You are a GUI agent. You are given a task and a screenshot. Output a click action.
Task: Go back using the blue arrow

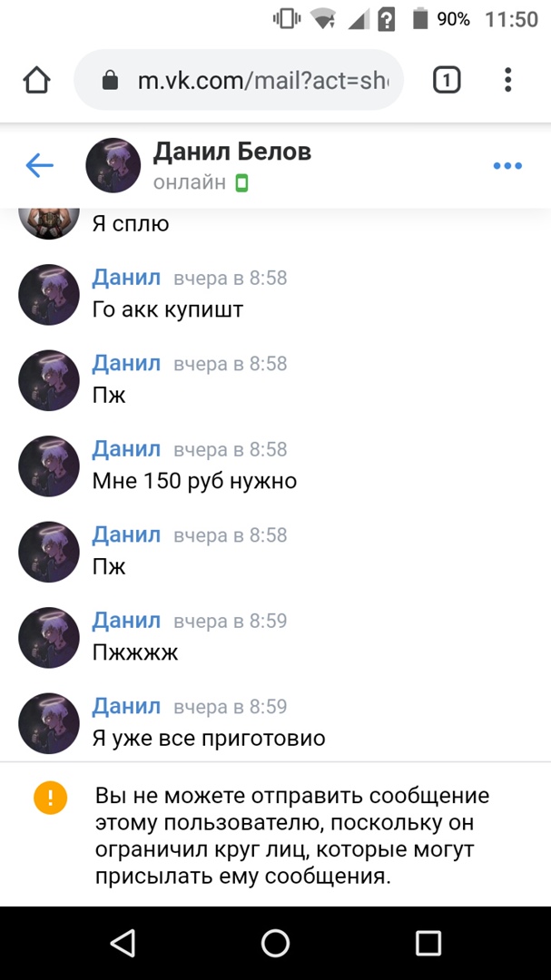39,166
